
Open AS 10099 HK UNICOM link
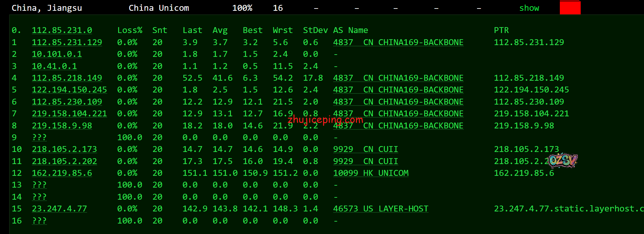371,173
